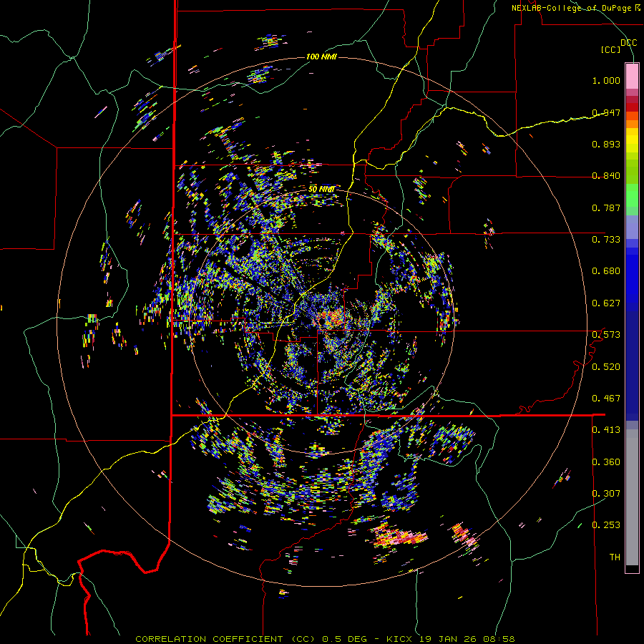The image size is (644, 644).
Task: Select the 0.840 legend value
Action: (x=606, y=176)
